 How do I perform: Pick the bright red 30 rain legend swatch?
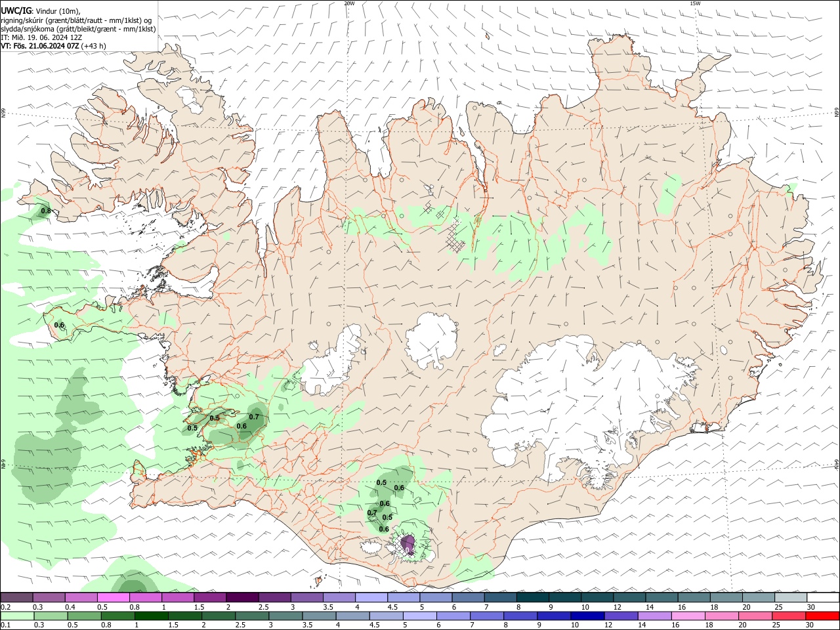(823, 616)
